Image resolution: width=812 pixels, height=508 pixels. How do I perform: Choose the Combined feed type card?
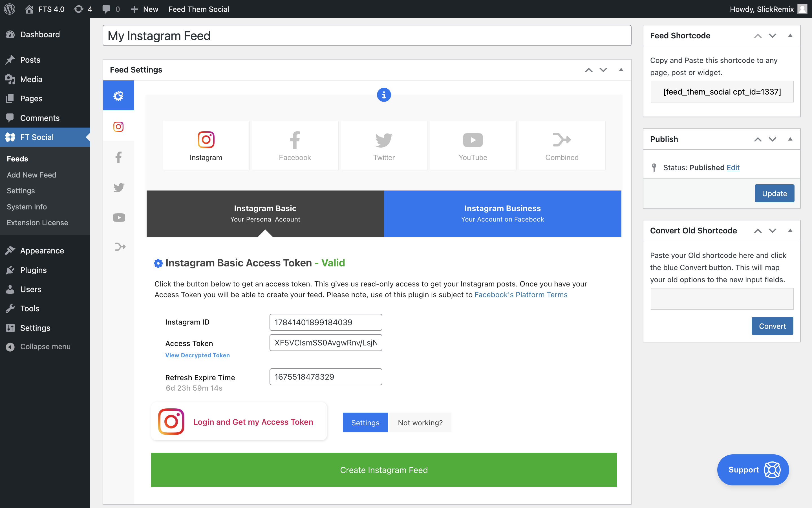562,145
